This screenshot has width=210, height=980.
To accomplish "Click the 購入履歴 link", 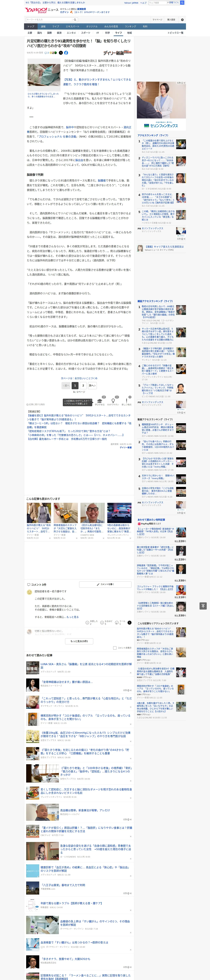I will (171, 20).
